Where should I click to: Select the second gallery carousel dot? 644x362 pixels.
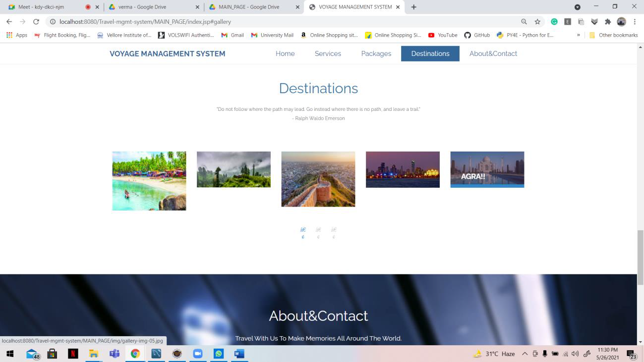tap(318, 233)
